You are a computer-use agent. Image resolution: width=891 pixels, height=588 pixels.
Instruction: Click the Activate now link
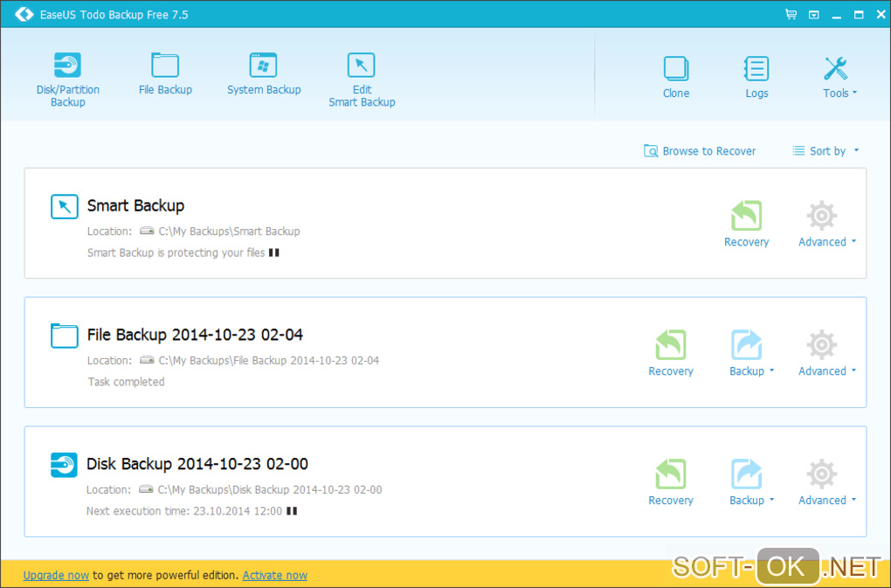(274, 576)
